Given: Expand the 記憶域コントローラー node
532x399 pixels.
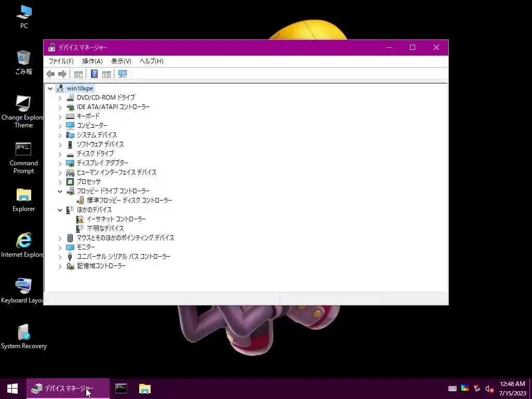Looking at the screenshot, I should (x=60, y=267).
